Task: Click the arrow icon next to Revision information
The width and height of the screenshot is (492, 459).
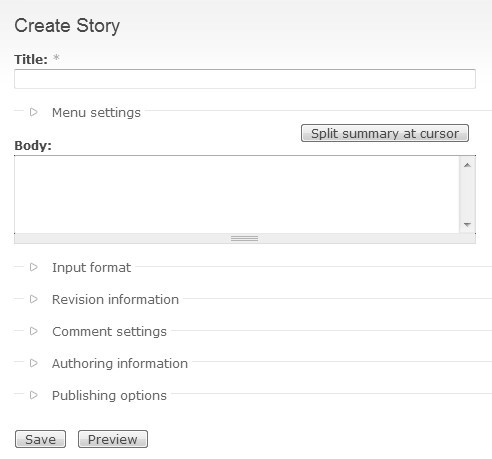Action: [34, 299]
